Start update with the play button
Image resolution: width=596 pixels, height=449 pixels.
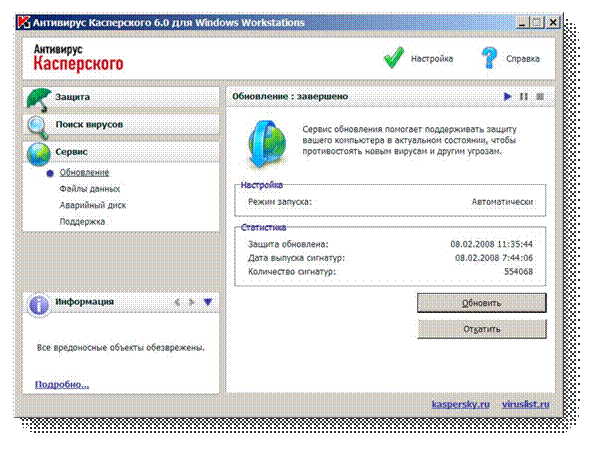[507, 97]
